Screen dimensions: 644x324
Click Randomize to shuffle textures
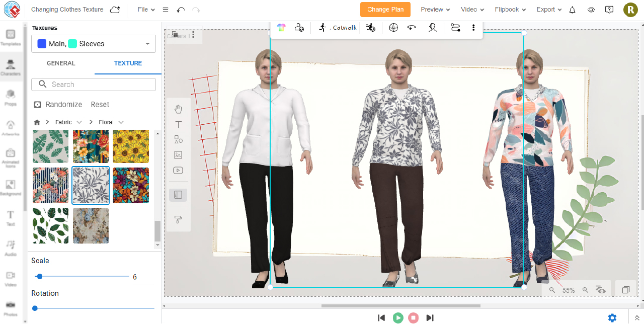coord(58,104)
